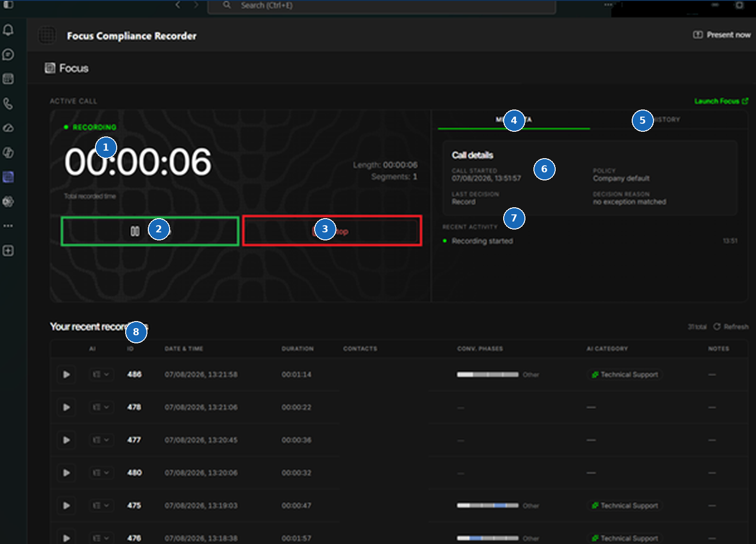Image resolution: width=756 pixels, height=544 pixels.
Task: Click the DURATION column header
Action: pyautogui.click(x=298, y=348)
